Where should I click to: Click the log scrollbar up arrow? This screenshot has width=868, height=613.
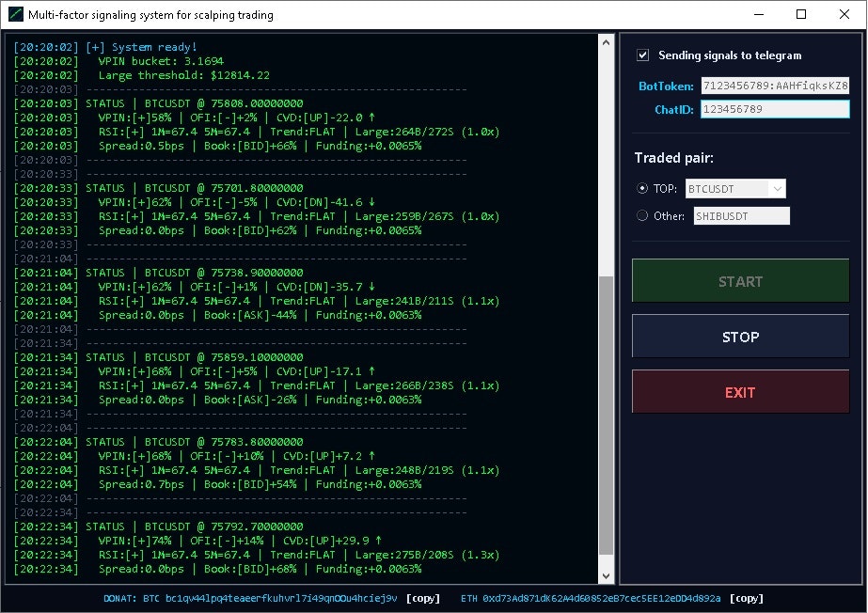coord(606,42)
